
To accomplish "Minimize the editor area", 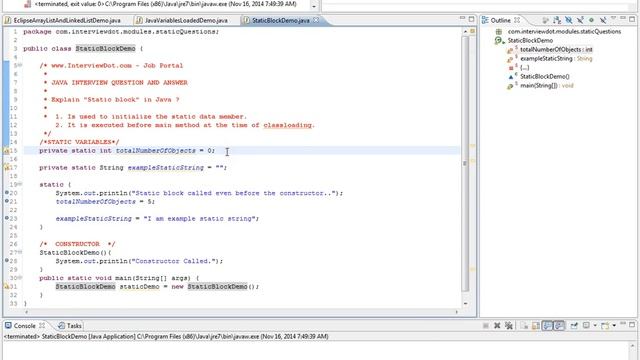I will coord(462,18).
